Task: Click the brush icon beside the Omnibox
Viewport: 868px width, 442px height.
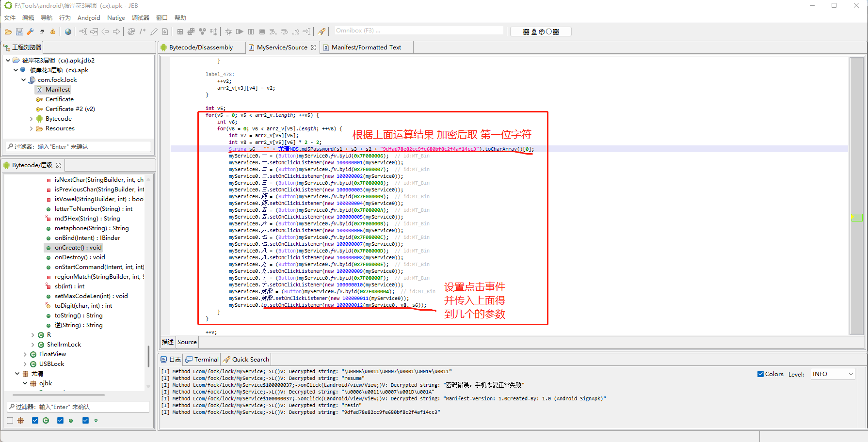Action: [x=321, y=32]
